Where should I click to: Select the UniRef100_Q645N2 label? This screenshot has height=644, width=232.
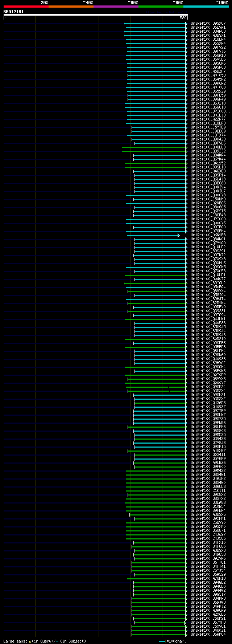(x=208, y=79)
